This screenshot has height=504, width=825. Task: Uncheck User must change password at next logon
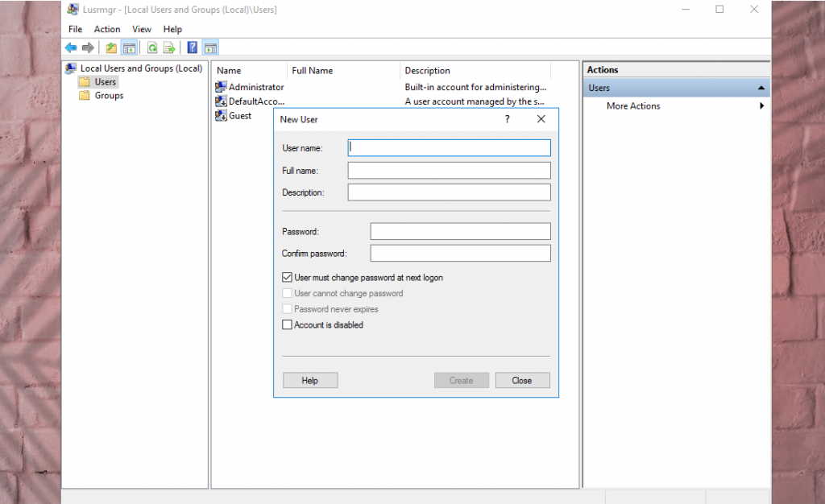(287, 277)
